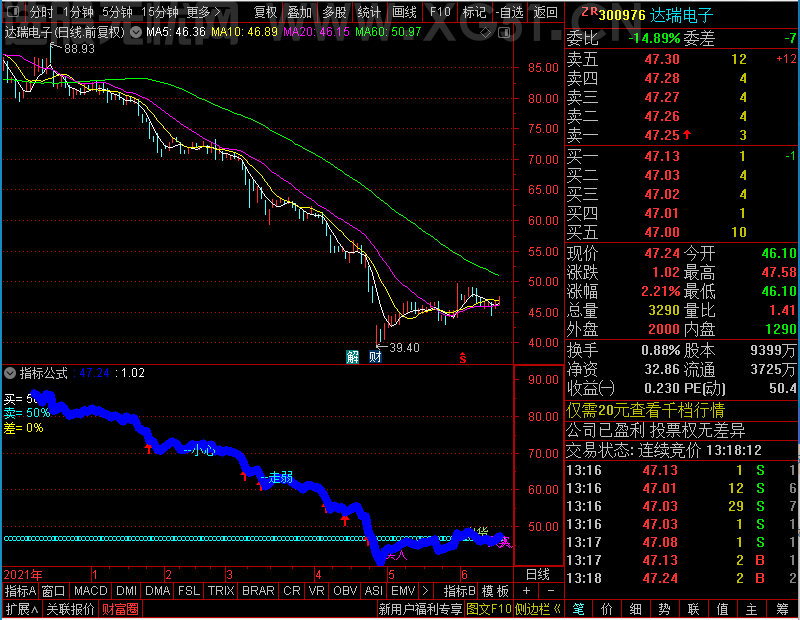Viewport: 800px width, 620px height.
Task: Select 价 price tab in sidebar
Action: (x=607, y=609)
